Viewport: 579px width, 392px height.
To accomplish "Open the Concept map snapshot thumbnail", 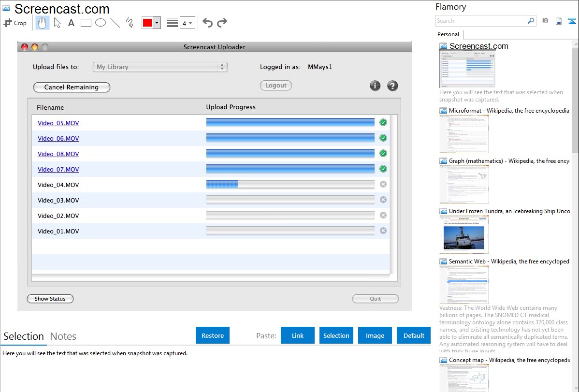I will pyautogui.click(x=464, y=378).
